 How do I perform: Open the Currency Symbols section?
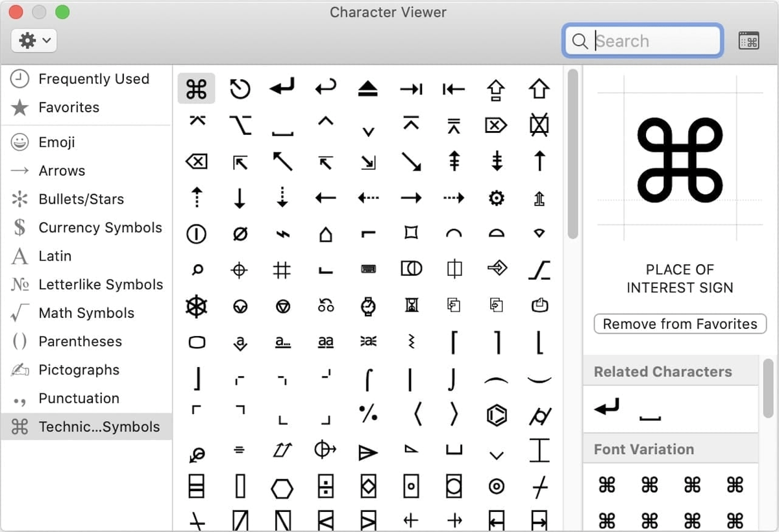coord(99,228)
